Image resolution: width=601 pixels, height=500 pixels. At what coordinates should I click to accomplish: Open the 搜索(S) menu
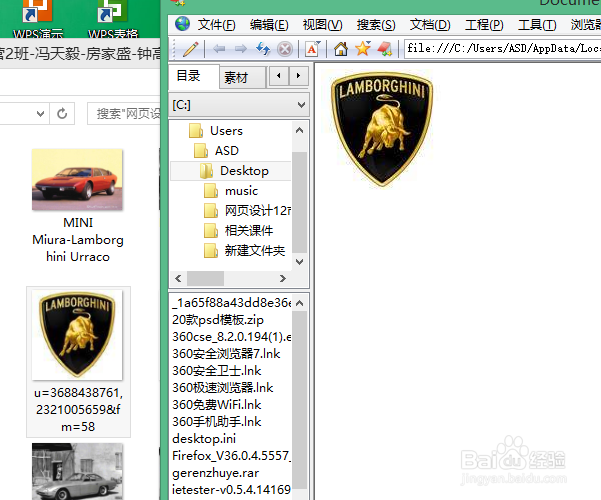(x=376, y=25)
